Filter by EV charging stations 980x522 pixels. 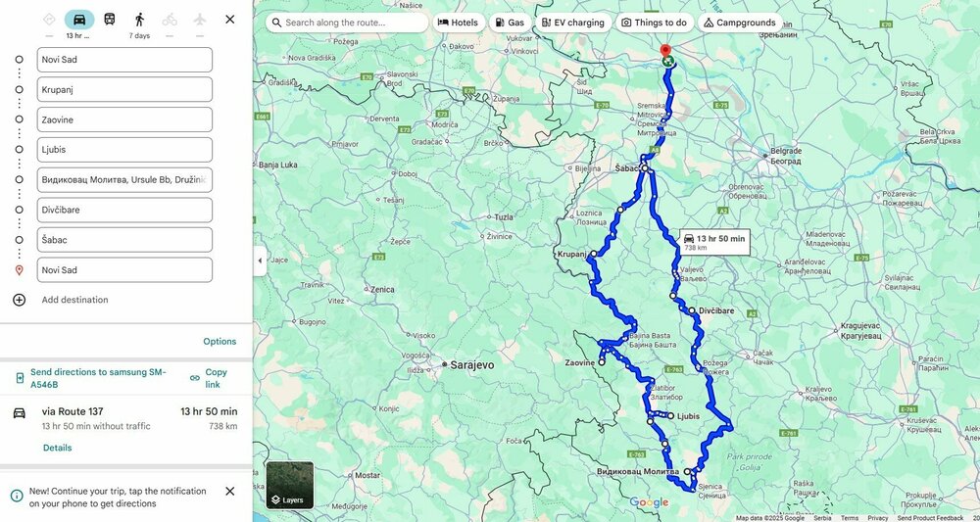coord(573,23)
